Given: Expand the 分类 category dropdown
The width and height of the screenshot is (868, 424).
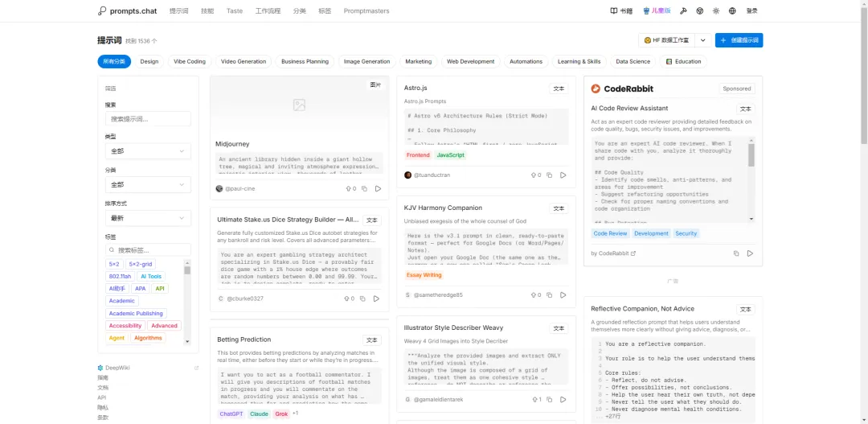Looking at the screenshot, I should (x=148, y=184).
